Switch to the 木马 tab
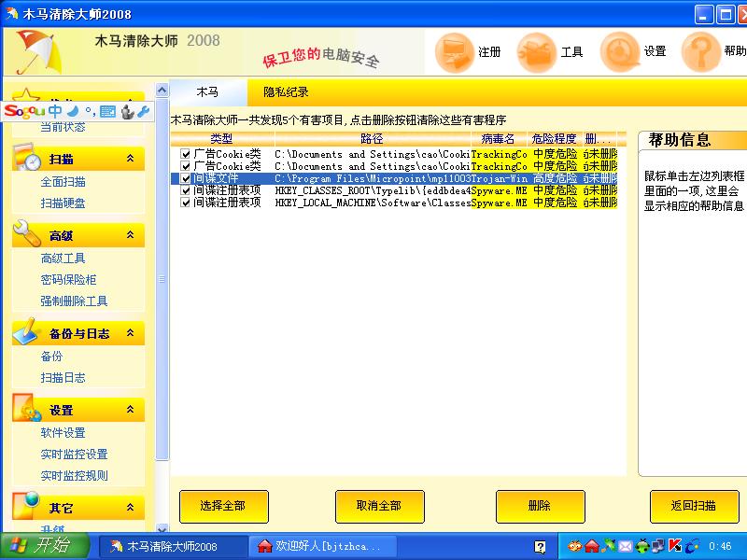Image resolution: width=747 pixels, height=560 pixels. tap(208, 92)
